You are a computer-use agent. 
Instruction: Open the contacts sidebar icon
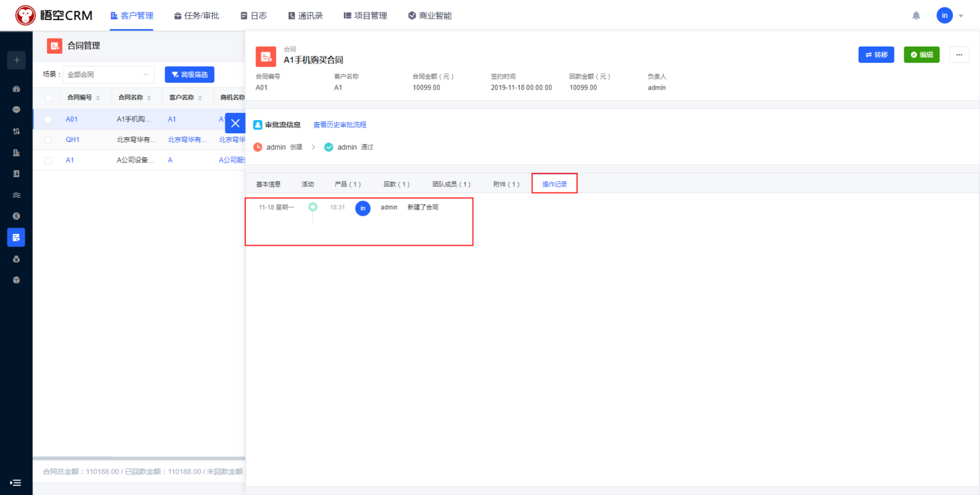pyautogui.click(x=17, y=174)
